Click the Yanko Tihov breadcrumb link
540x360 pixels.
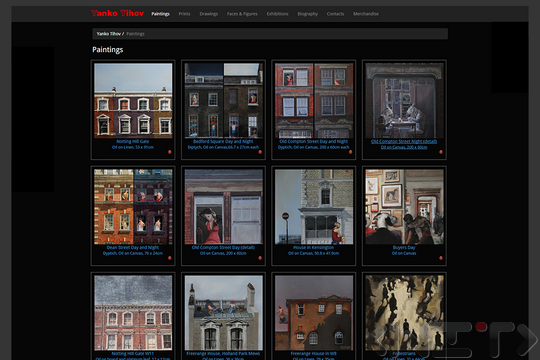(x=108, y=34)
